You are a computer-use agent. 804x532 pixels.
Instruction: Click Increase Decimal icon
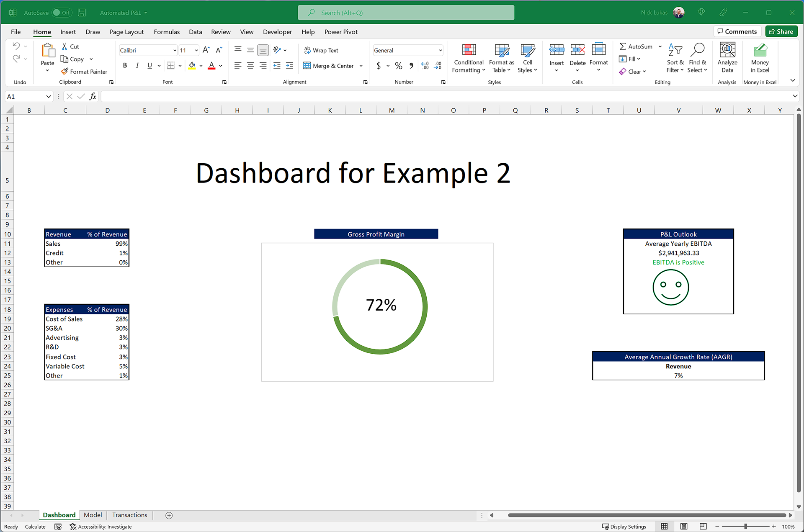pyautogui.click(x=425, y=66)
